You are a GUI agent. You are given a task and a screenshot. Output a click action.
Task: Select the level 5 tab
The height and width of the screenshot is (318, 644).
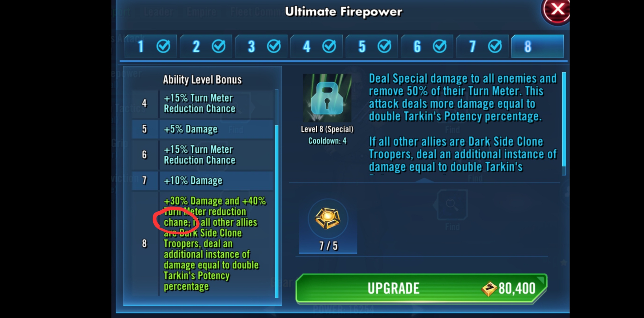(x=372, y=47)
